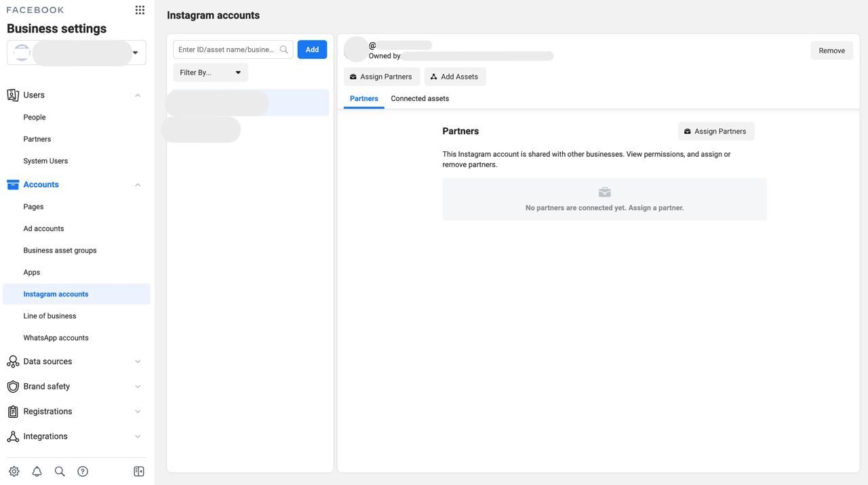Open Pages under Accounts
The width and height of the screenshot is (868, 485).
tap(33, 207)
